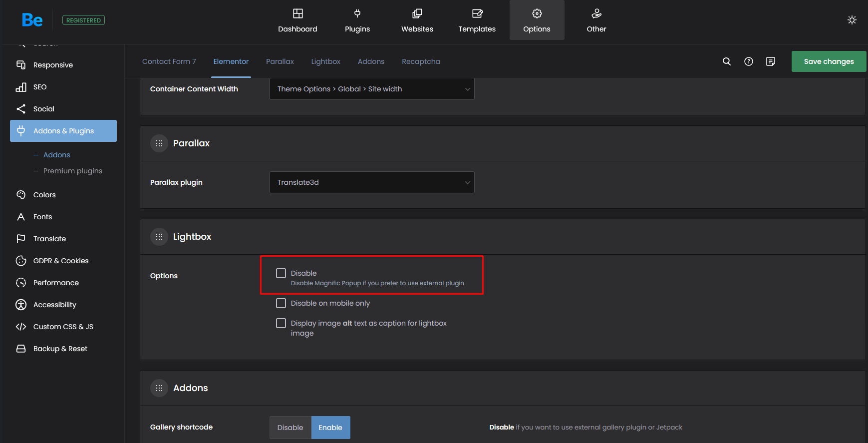The height and width of the screenshot is (443, 868).
Task: Open the Container Content Width dropdown
Action: click(x=372, y=89)
